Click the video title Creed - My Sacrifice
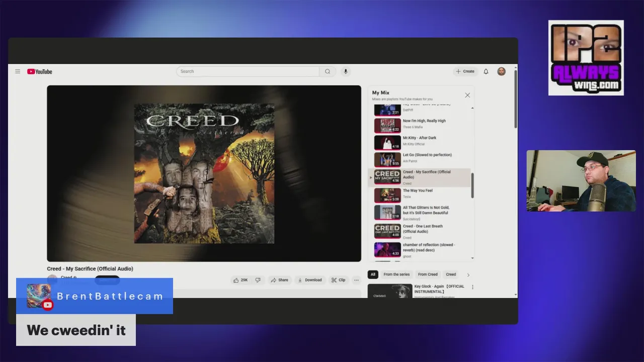 [90, 268]
